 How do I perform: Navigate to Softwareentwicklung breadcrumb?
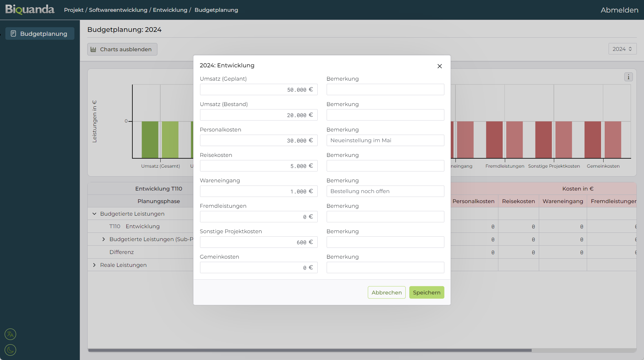pyautogui.click(x=118, y=10)
